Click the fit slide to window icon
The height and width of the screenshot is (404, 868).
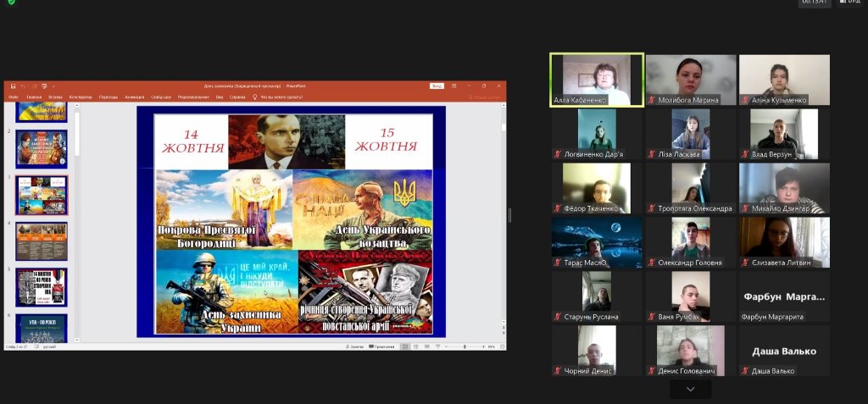pyautogui.click(x=502, y=346)
